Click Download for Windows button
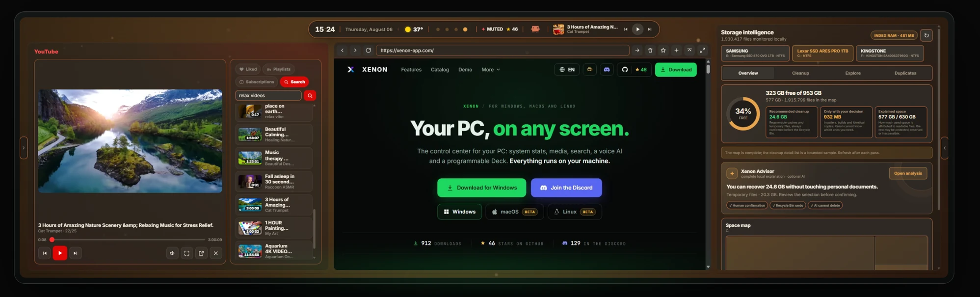 (x=481, y=188)
